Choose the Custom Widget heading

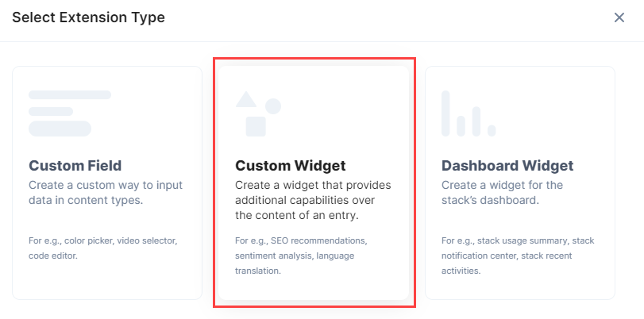[x=291, y=166]
